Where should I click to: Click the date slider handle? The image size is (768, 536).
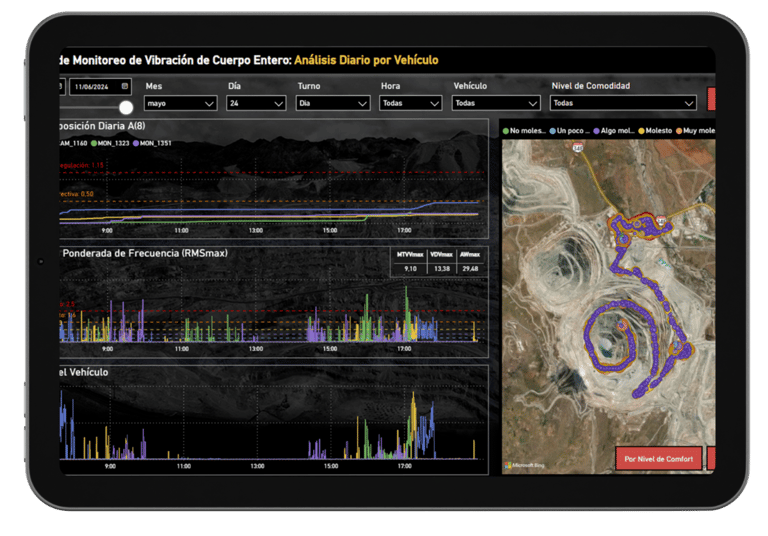(126, 107)
